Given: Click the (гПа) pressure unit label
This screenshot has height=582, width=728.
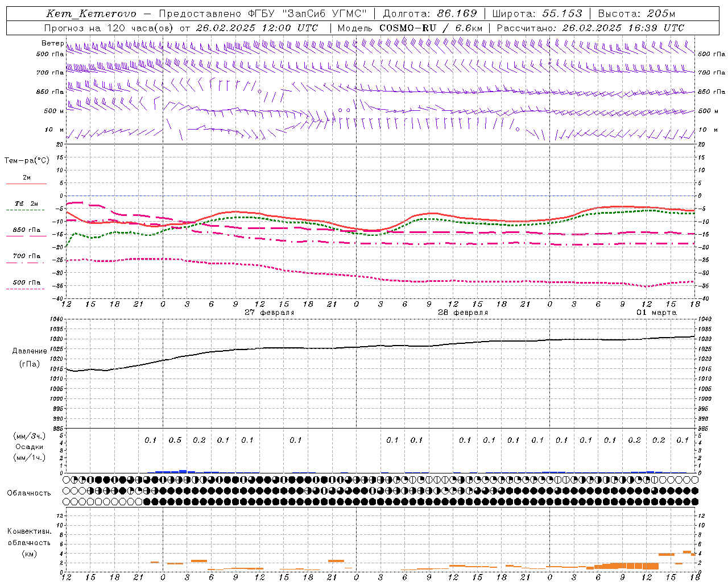Looking at the screenshot, I should (30, 364).
